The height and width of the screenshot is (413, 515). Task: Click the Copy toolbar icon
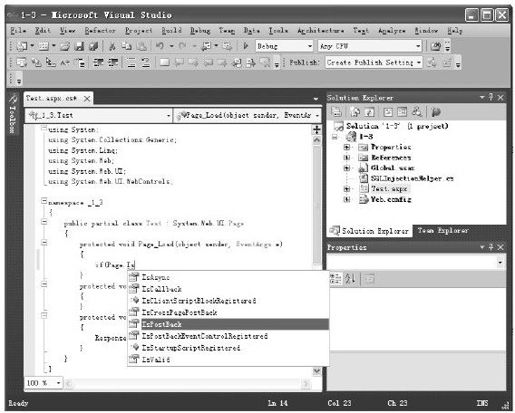pyautogui.click(x=127, y=46)
